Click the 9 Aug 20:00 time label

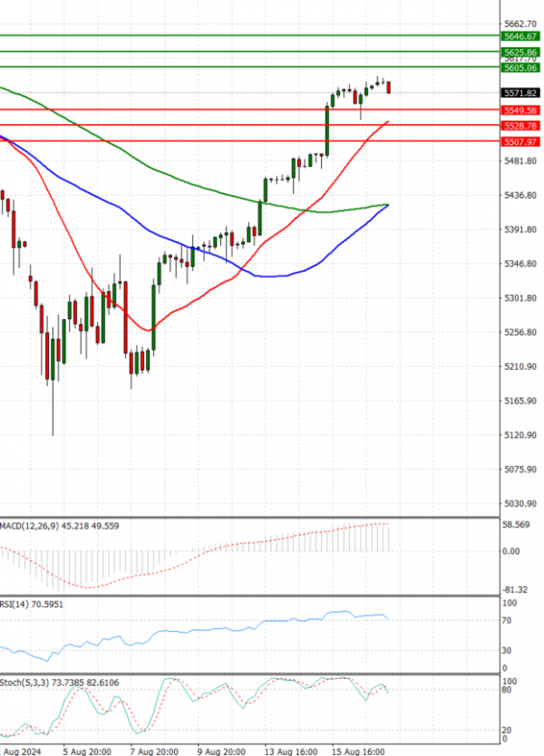click(221, 751)
